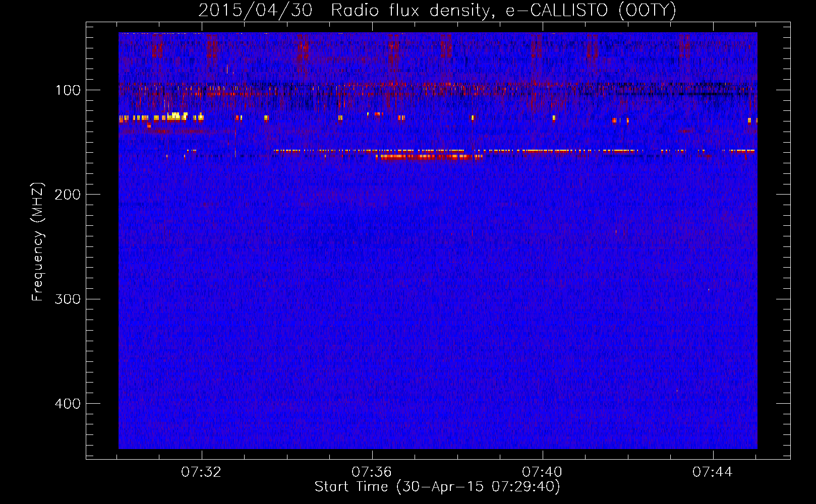
Task: Click the '07:36' time axis label
Action: click(x=372, y=472)
